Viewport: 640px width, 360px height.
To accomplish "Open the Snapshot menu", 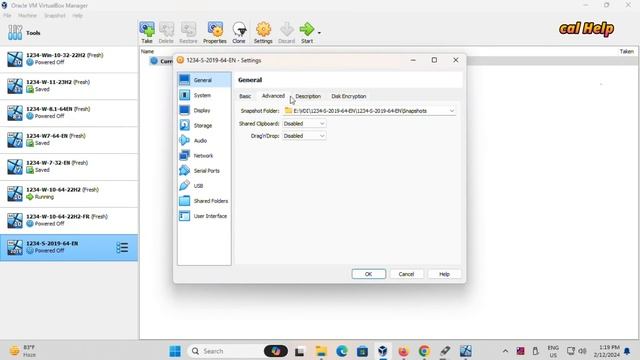I will coord(55,16).
